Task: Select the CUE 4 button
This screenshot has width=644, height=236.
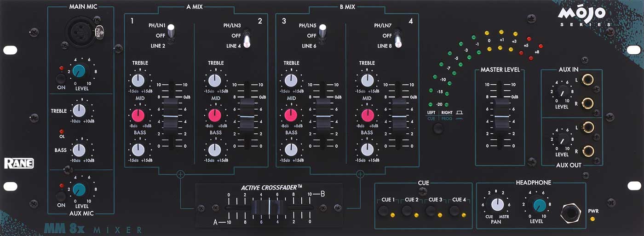Action: click(x=455, y=211)
